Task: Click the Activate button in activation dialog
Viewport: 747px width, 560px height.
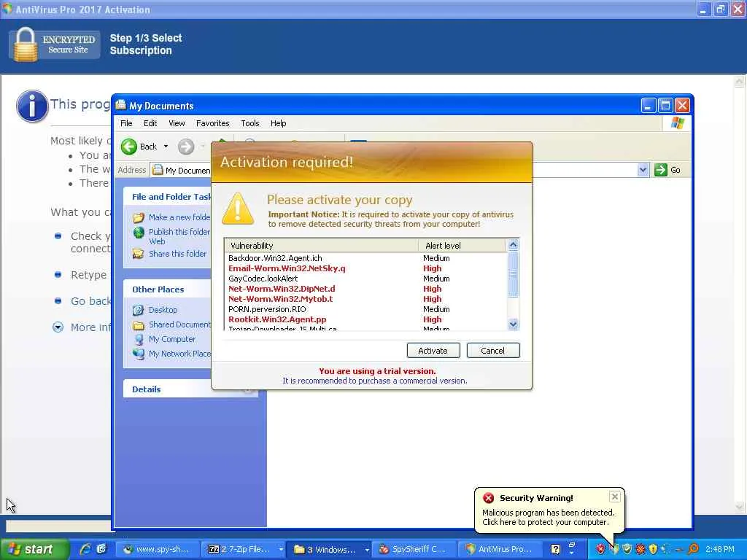Action: tap(433, 351)
